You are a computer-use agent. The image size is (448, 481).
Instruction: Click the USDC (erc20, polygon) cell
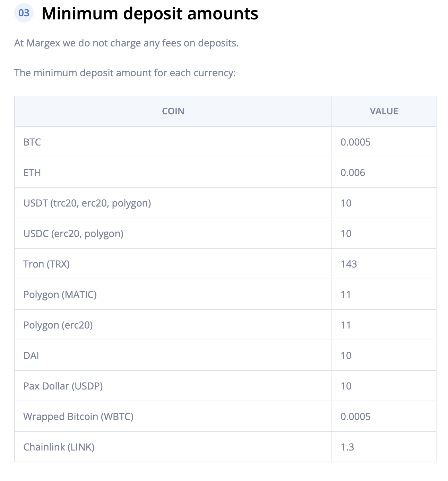[73, 234]
